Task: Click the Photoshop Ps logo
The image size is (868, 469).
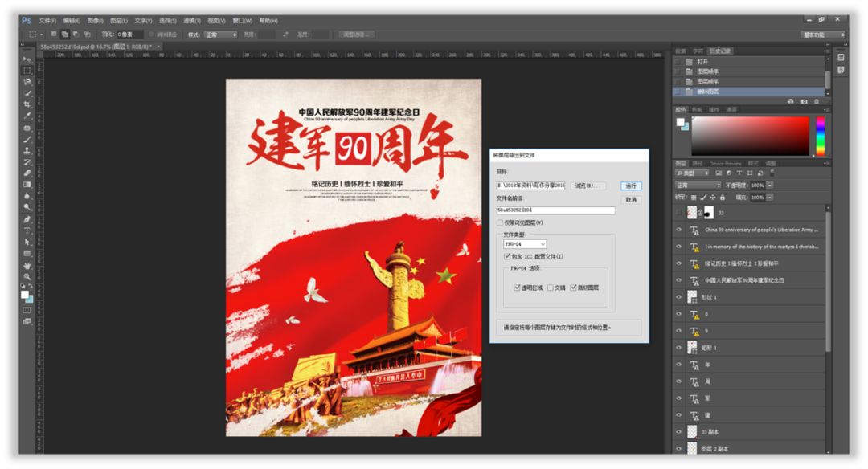Action: coord(26,20)
